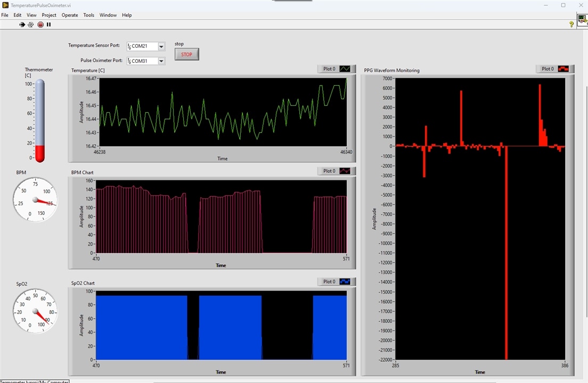
Task: Open the Operate menu
Action: tap(70, 15)
